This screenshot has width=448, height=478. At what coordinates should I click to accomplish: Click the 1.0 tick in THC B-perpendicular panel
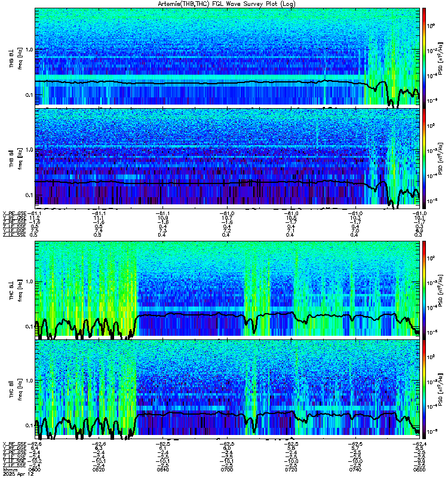coord(29,281)
